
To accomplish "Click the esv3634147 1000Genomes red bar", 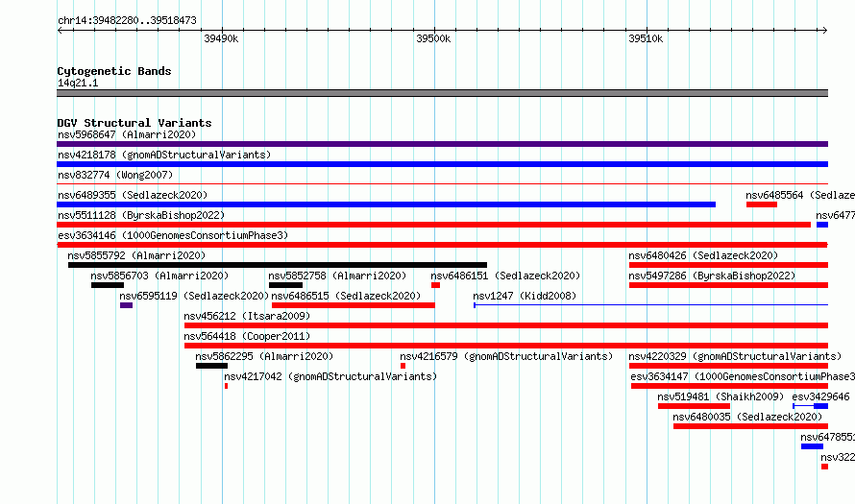I will 729,386.
